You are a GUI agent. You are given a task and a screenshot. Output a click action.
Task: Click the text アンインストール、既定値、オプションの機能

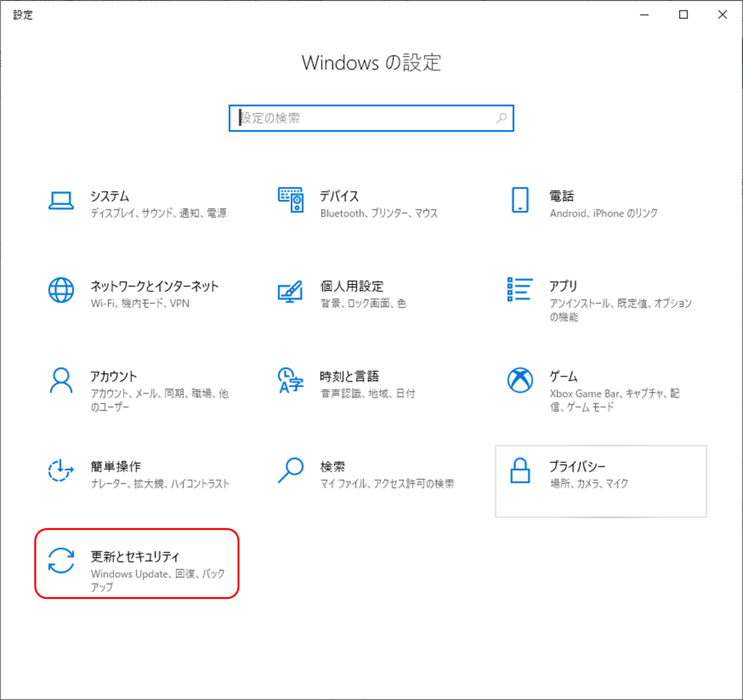click(x=621, y=310)
